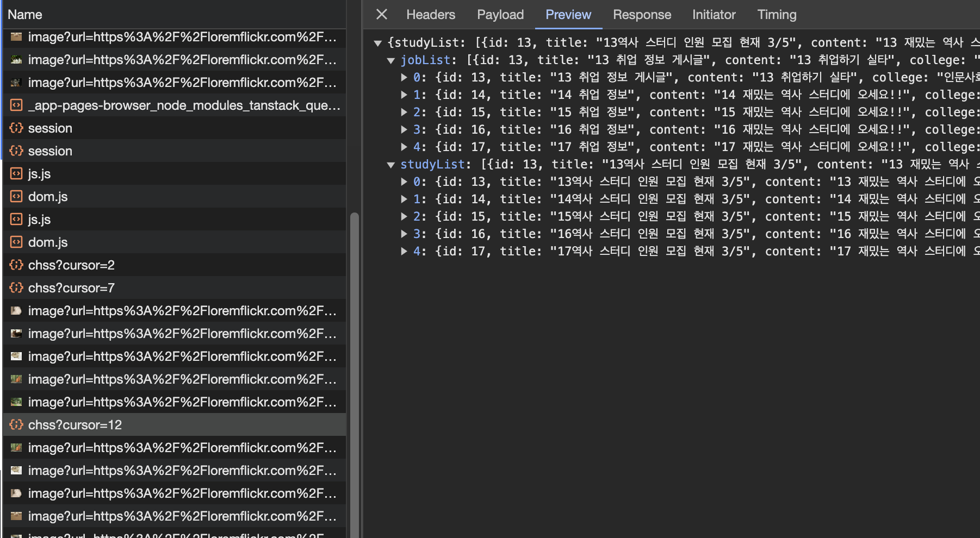Expand studyList item 1 with id 14
This screenshot has height=538, width=980.
(404, 199)
